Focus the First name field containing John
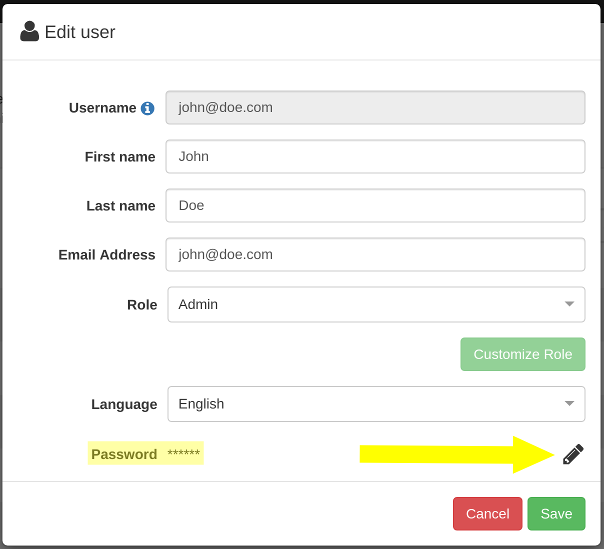 [375, 156]
